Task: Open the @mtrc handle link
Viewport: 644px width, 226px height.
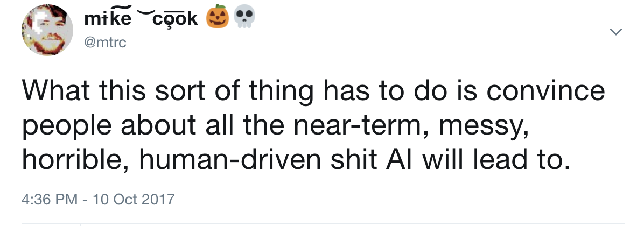Action: (105, 42)
